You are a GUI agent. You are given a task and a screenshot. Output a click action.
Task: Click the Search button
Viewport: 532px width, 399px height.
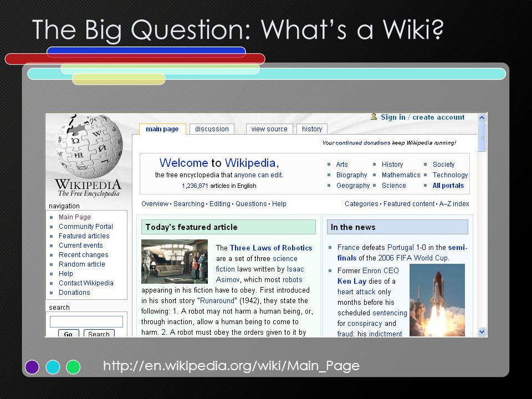(99, 334)
